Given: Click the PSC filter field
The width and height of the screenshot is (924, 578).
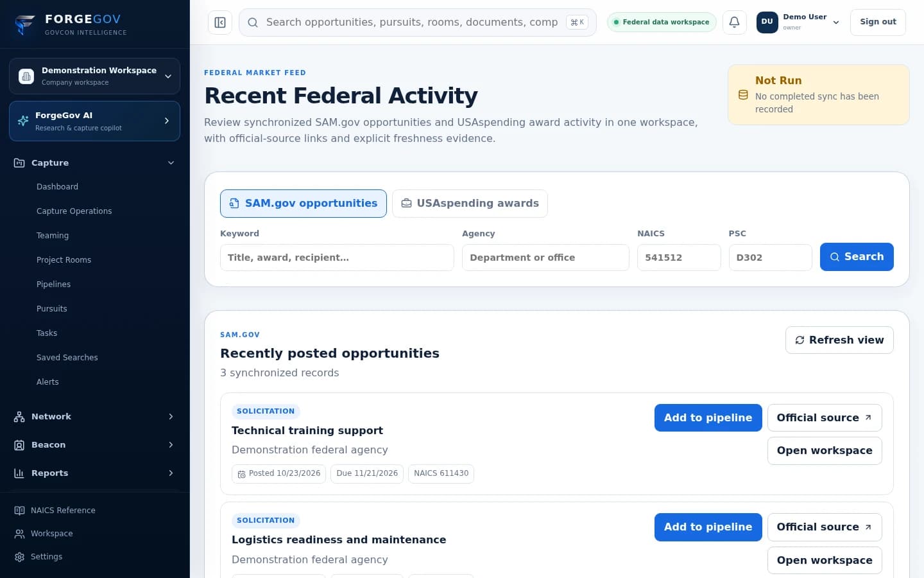Looking at the screenshot, I should point(771,258).
